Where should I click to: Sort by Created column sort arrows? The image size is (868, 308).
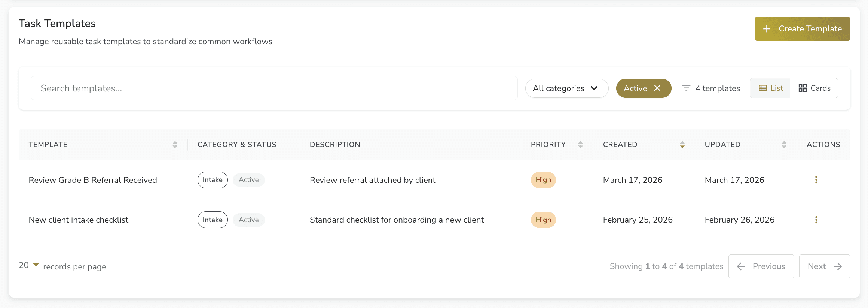tap(682, 145)
